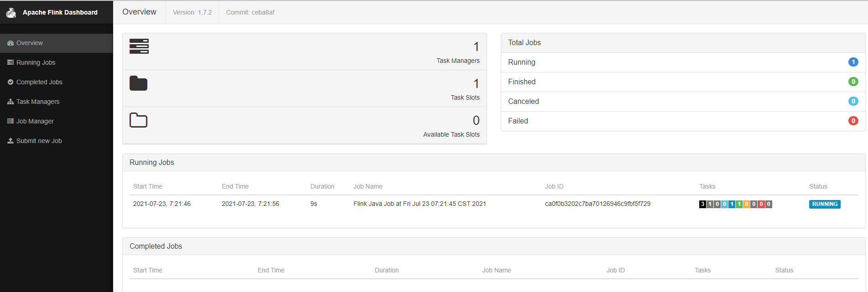Click Status column header in Running Jobs
The height and width of the screenshot is (292, 868).
(818, 186)
